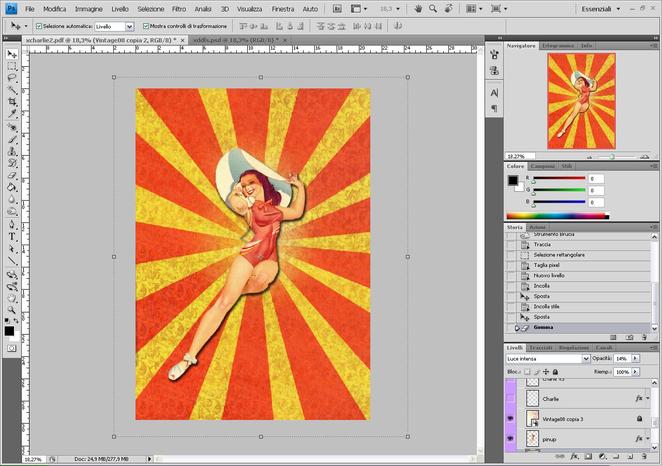
Task: Select the Eyedropper tool
Action: tap(12, 114)
